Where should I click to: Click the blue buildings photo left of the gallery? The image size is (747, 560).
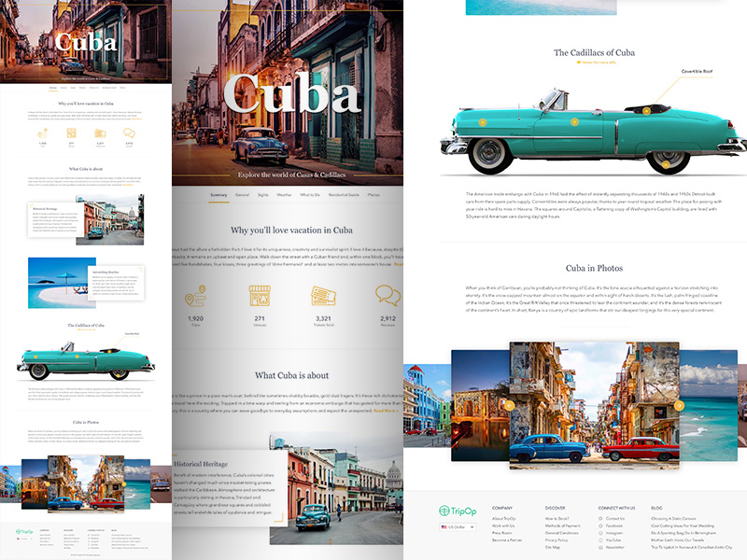[x=427, y=406]
